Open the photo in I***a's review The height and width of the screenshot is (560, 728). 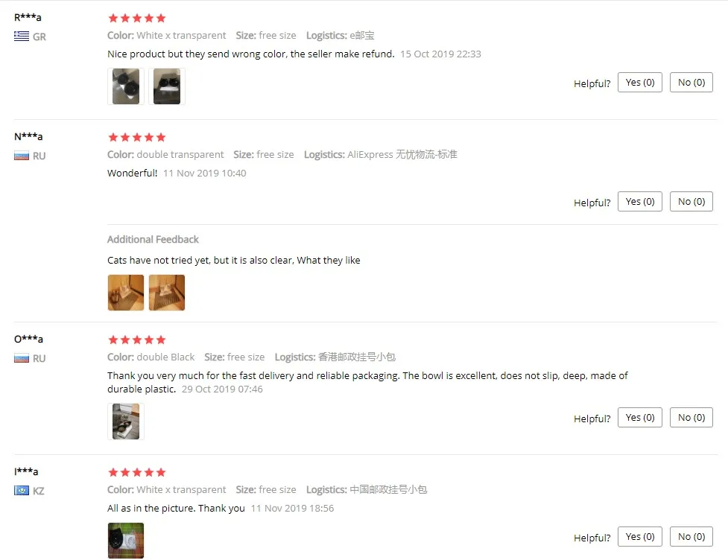(126, 541)
